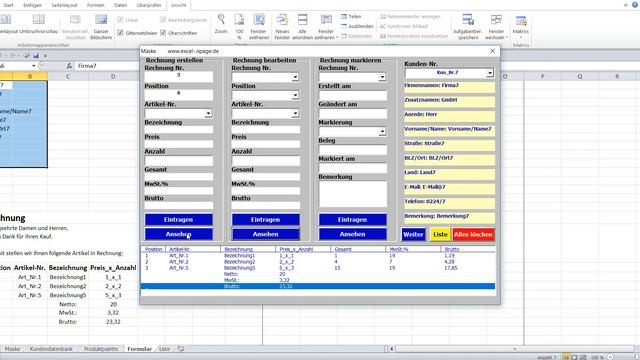Click the 100% zoom icon
640x360 pixels.
point(239,19)
